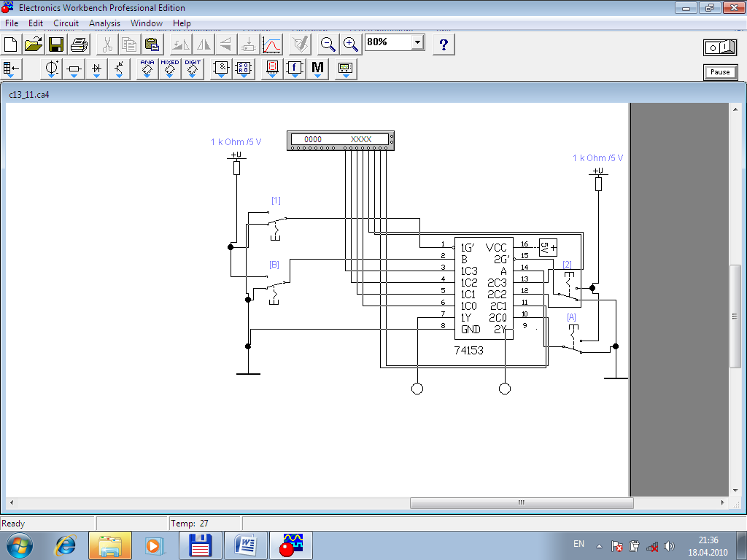This screenshot has height=560, width=747.
Task: Expand the zoom percentage dropdown
Action: (x=417, y=42)
